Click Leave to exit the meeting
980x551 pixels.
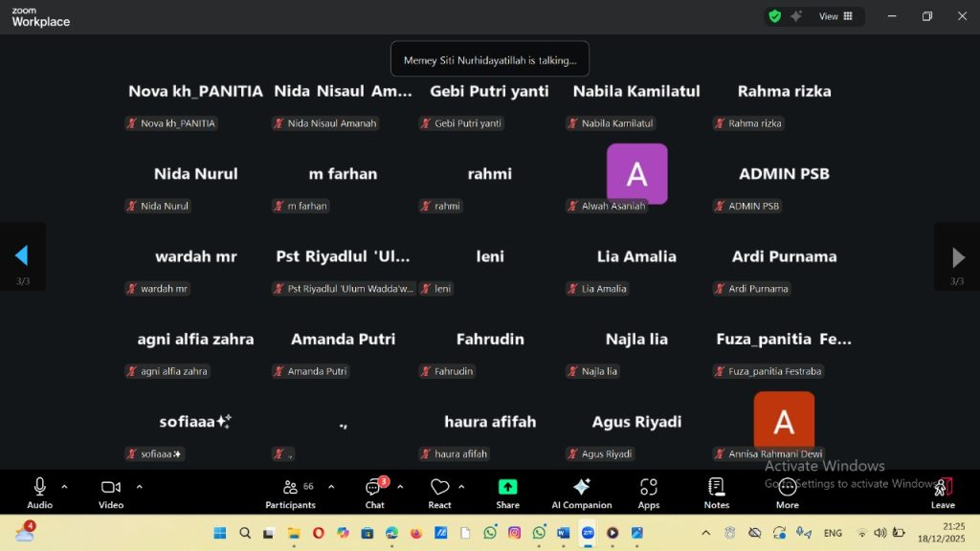(943, 492)
